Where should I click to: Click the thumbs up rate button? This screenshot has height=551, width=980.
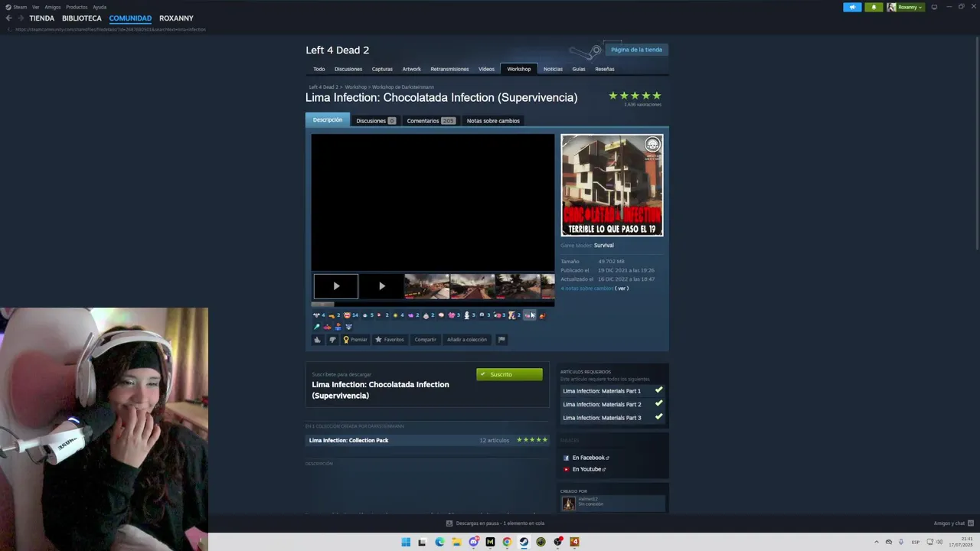point(317,340)
